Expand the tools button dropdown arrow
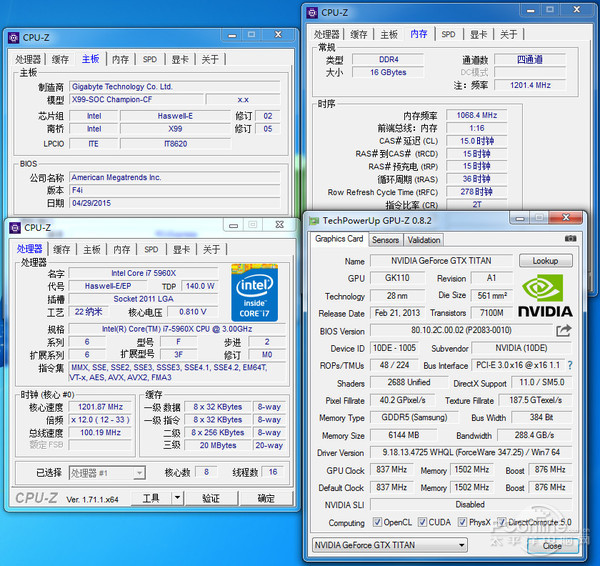The width and height of the screenshot is (600, 566). [177, 498]
